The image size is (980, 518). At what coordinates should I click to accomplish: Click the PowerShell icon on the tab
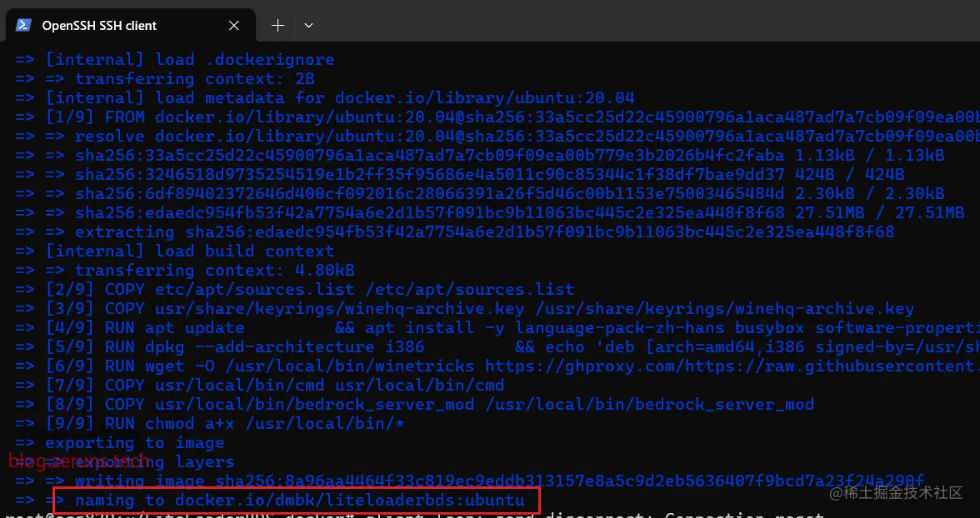pos(23,25)
